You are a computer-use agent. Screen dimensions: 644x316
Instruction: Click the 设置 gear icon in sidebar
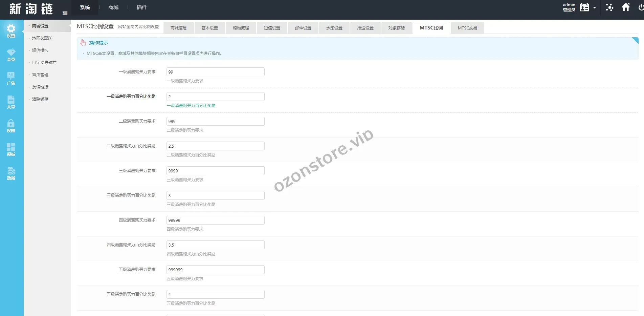coord(11,31)
